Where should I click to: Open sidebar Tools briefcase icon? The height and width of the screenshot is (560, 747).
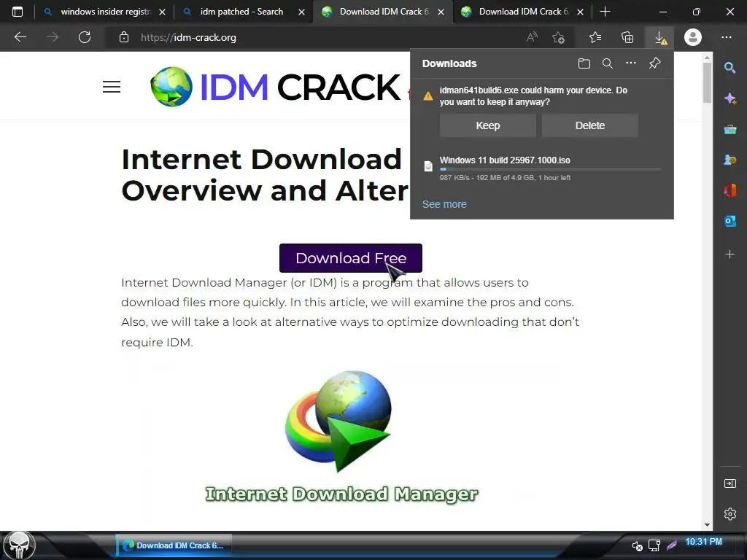point(729,129)
